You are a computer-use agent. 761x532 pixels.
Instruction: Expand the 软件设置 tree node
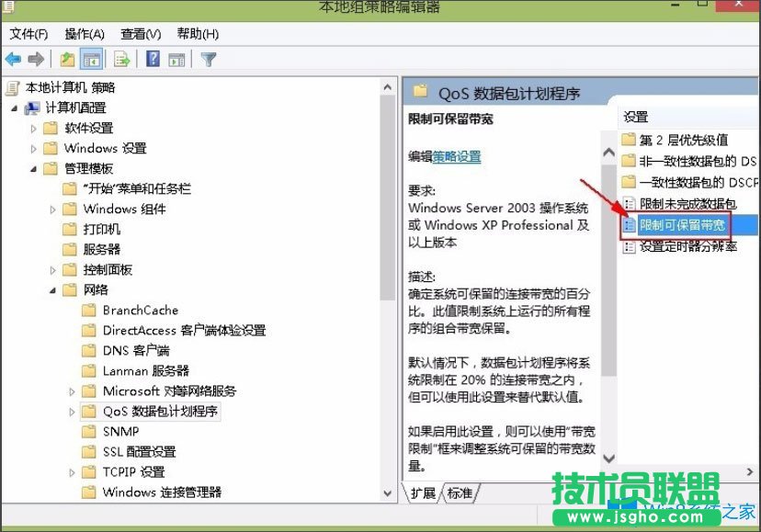pyautogui.click(x=33, y=130)
